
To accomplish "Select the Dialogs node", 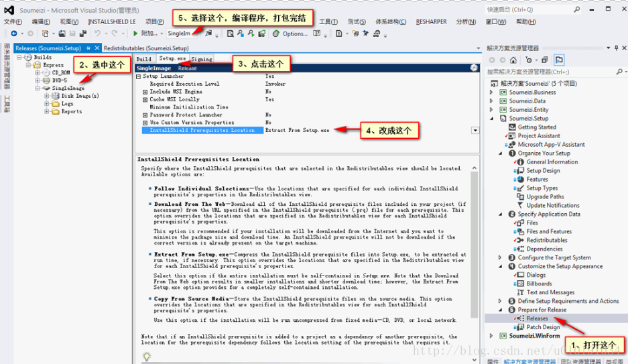I will [536, 275].
